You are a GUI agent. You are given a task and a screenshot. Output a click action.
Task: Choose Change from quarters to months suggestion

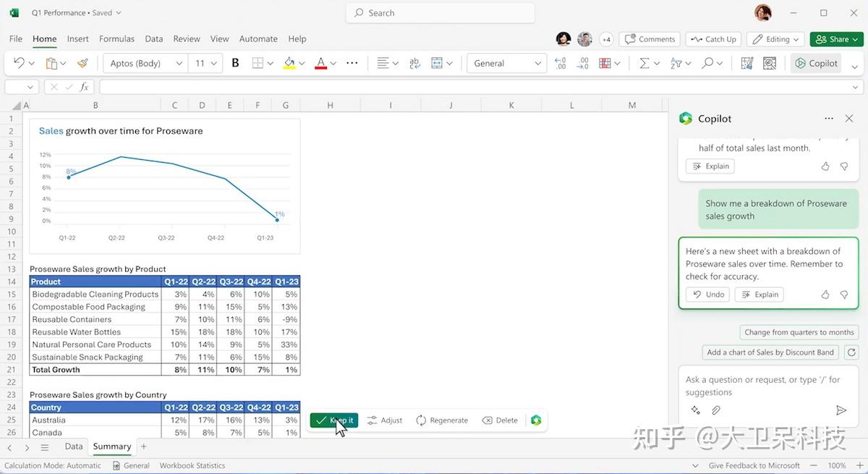point(799,332)
